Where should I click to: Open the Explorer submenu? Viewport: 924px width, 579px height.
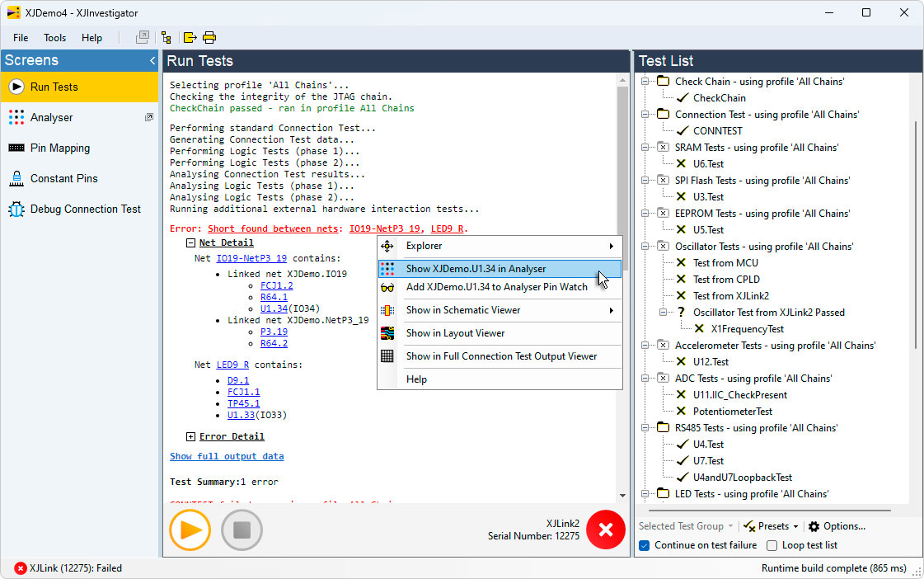point(500,246)
